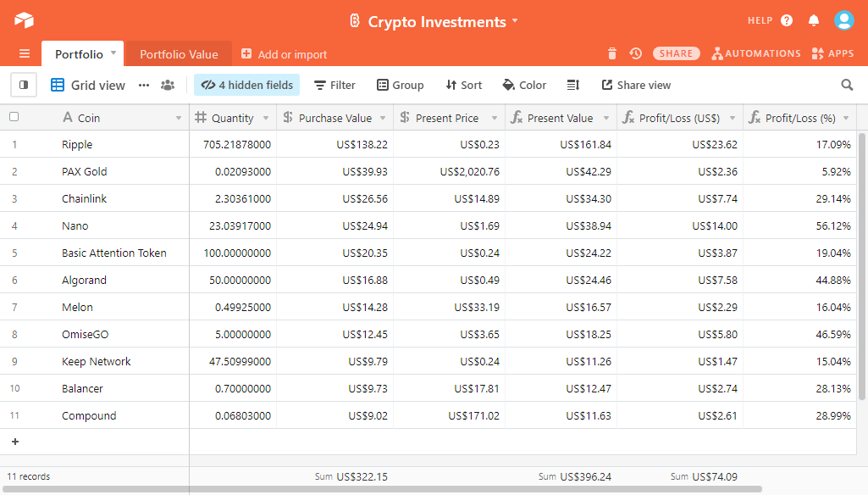Open the Airtable home logo
Image resolution: width=868 pixels, height=495 pixels.
tap(24, 20)
